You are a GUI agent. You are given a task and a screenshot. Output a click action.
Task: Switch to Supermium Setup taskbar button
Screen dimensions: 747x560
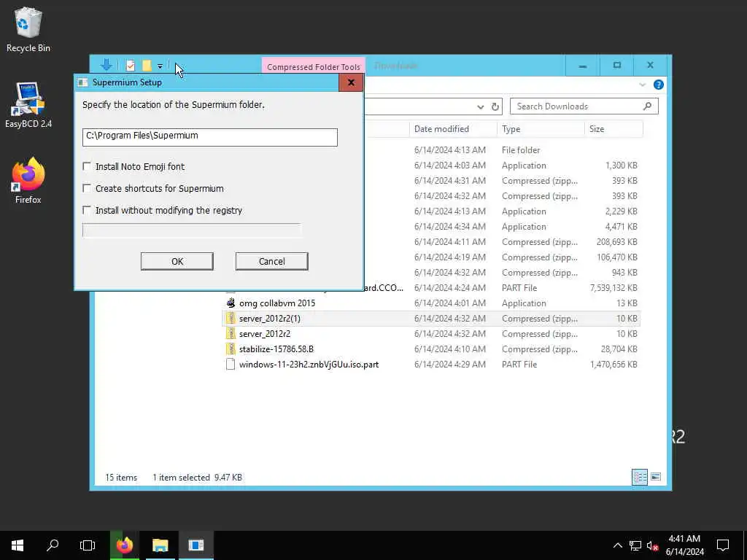[x=196, y=545]
